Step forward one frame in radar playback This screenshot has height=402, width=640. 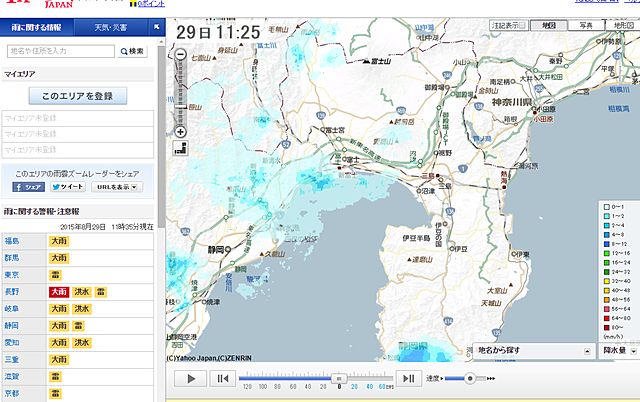[409, 378]
